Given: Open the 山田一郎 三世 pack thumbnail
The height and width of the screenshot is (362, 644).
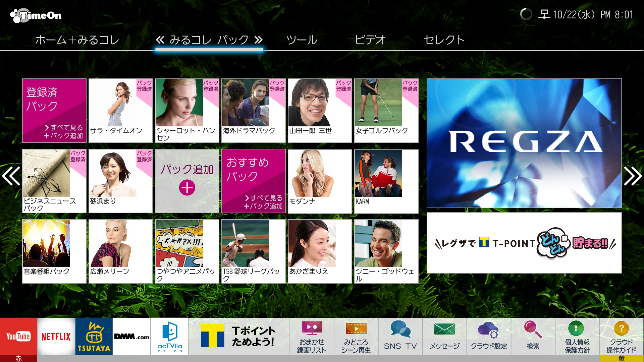Looking at the screenshot, I should tap(320, 111).
